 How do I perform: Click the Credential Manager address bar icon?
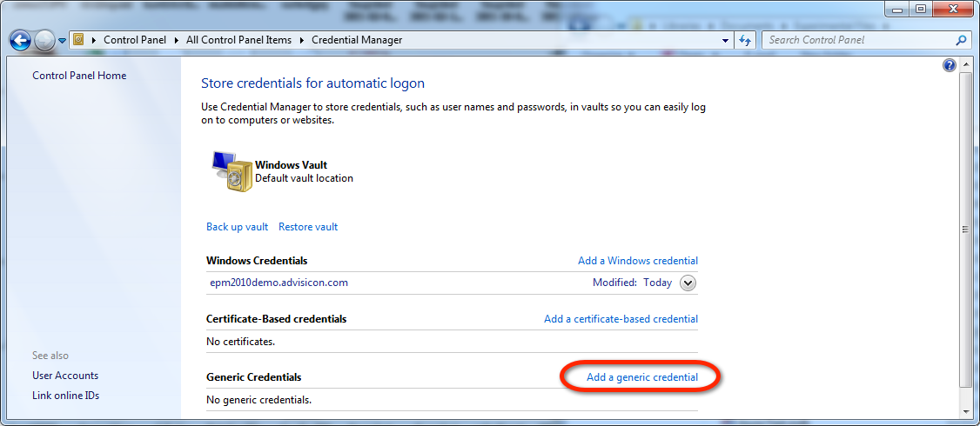pos(78,39)
